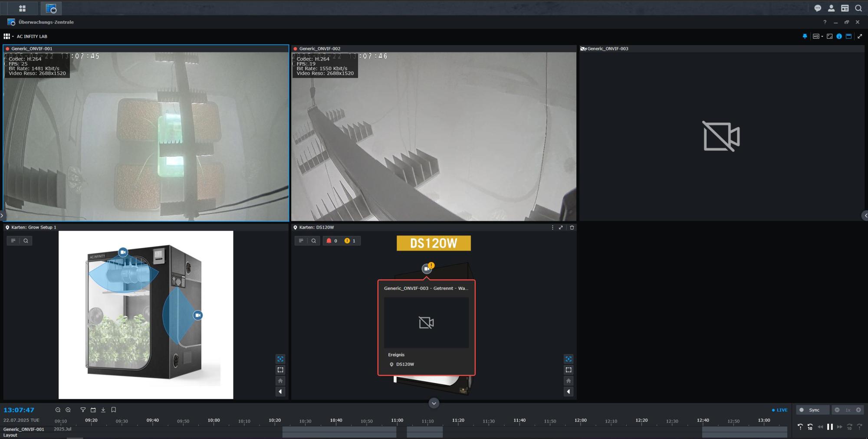Collapse the timeline with chevron down
Screen dimensions: 868x439
[434, 403]
